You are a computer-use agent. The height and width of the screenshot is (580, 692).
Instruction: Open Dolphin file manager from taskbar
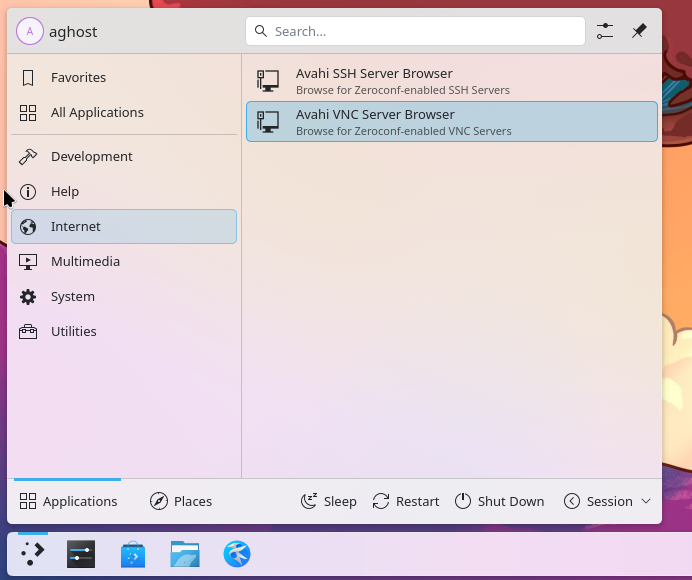[x=185, y=554]
